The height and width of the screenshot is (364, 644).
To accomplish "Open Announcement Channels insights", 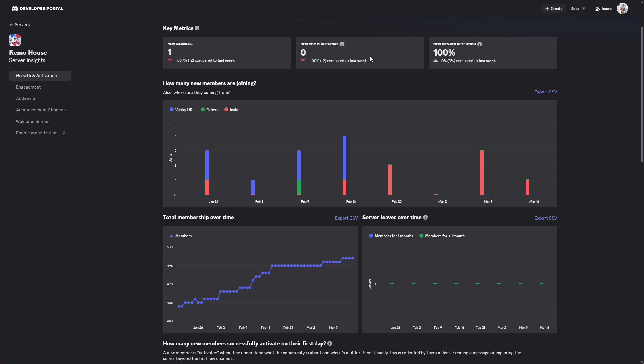I will [x=41, y=110].
